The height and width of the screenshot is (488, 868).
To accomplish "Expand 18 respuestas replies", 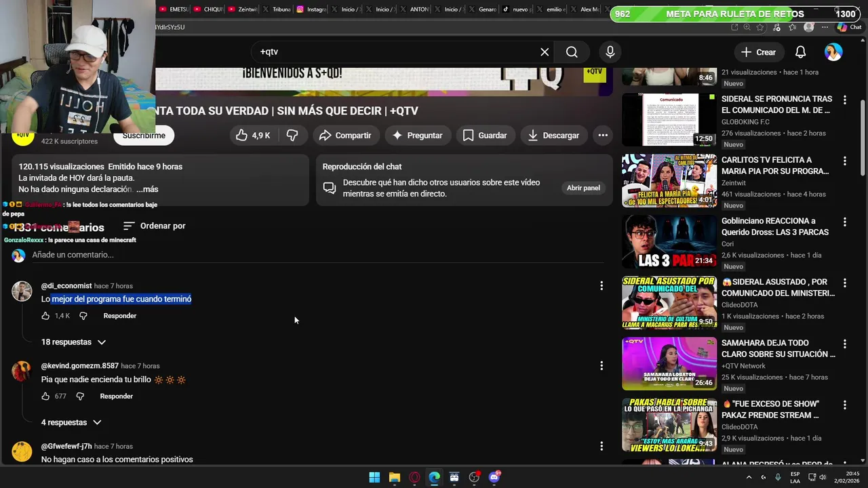I will pyautogui.click(x=73, y=342).
